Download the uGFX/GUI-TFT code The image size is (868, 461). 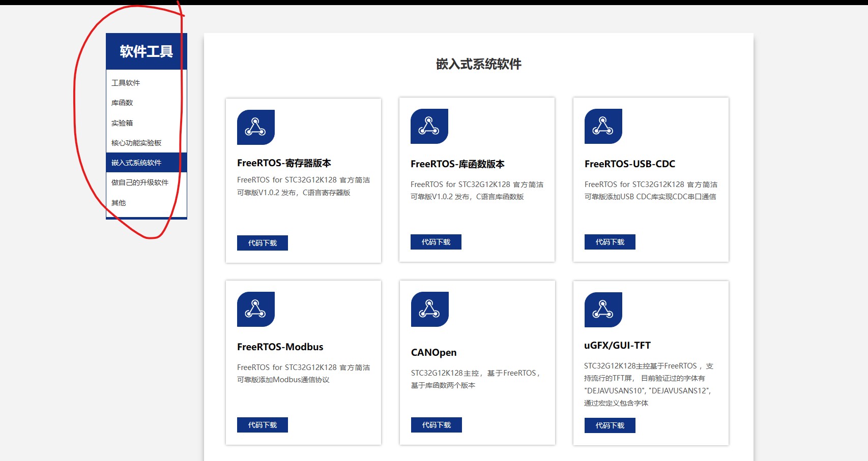610,425
